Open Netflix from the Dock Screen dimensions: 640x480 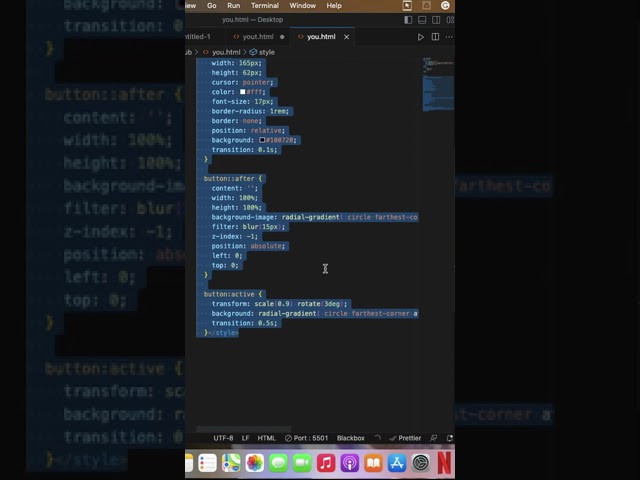(x=444, y=463)
